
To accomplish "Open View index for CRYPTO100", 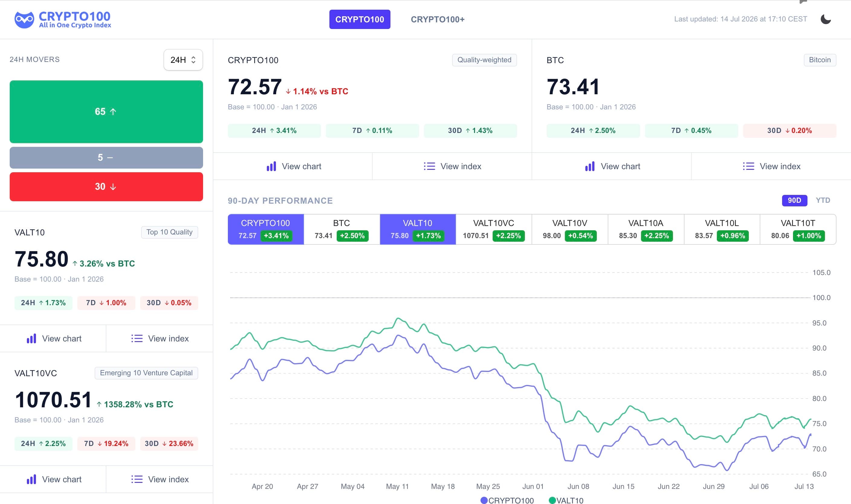I will [x=452, y=166].
